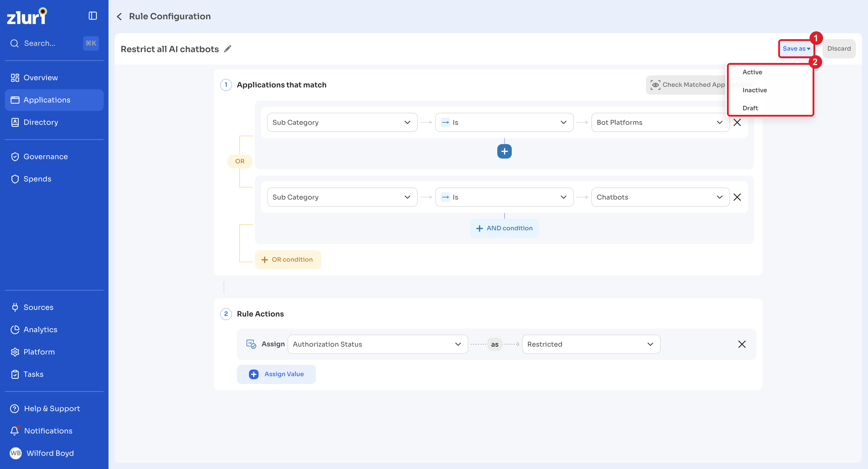Go back using the Rule Configuration arrow

pyautogui.click(x=119, y=17)
